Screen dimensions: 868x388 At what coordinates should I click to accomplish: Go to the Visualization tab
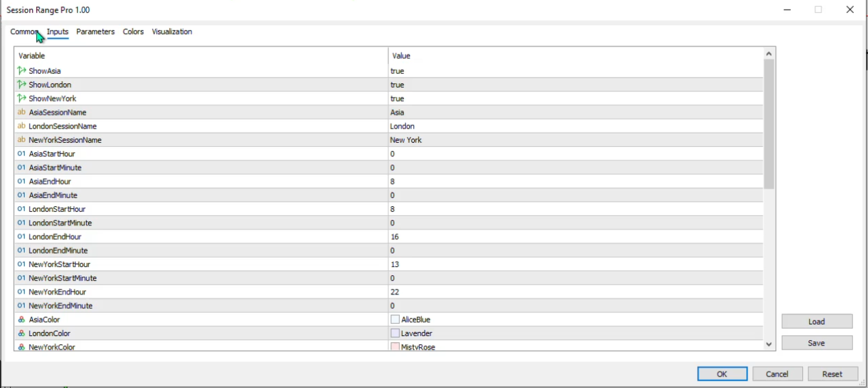click(x=172, y=32)
